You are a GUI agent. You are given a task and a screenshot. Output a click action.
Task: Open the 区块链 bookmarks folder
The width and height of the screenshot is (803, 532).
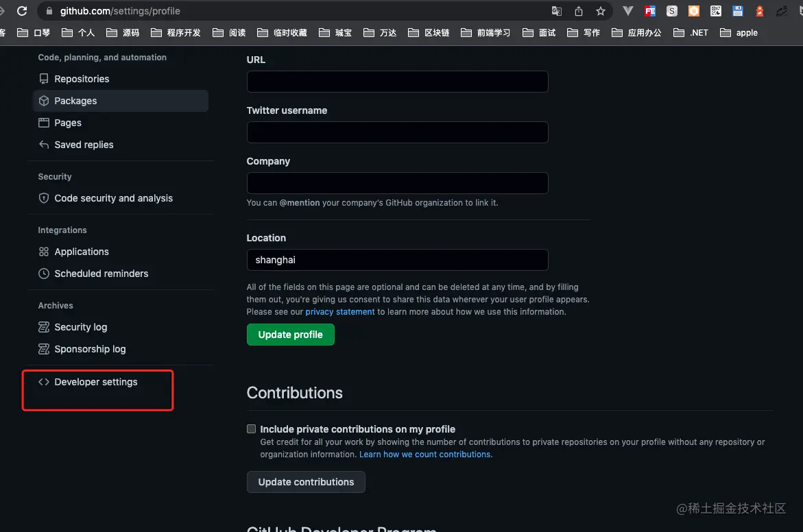coord(429,33)
